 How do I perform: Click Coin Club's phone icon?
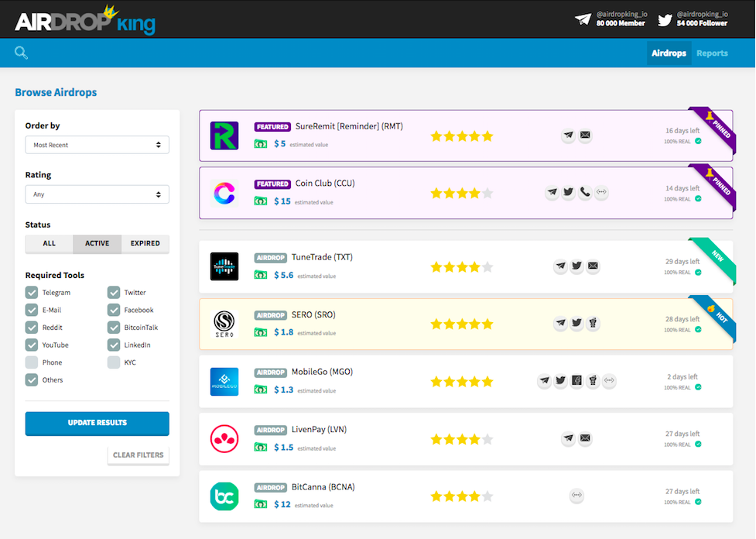click(x=585, y=192)
